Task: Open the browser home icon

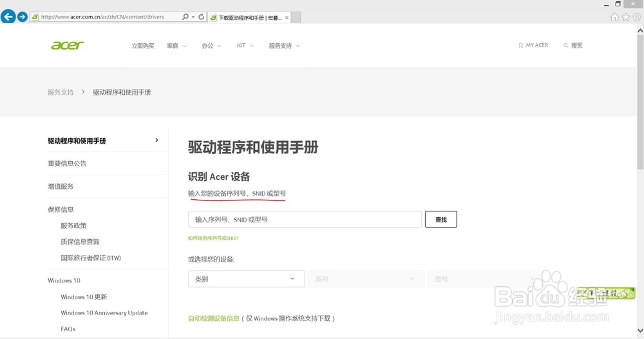Action: [614, 17]
